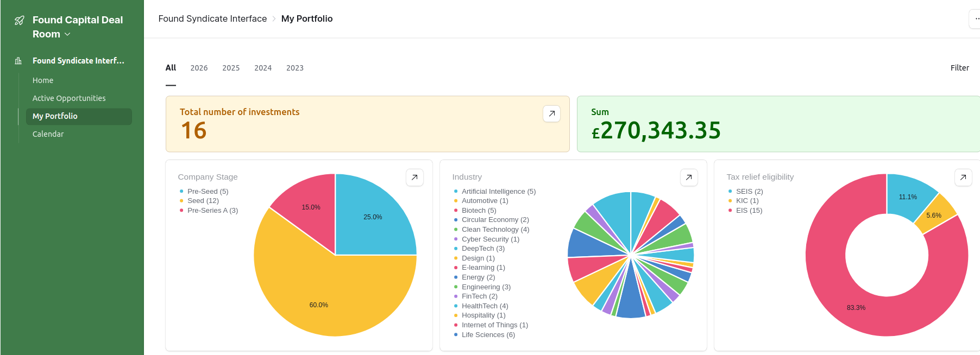980x355 pixels.
Task: Click the Found Syndicate Interface chart icon
Action: click(18, 61)
